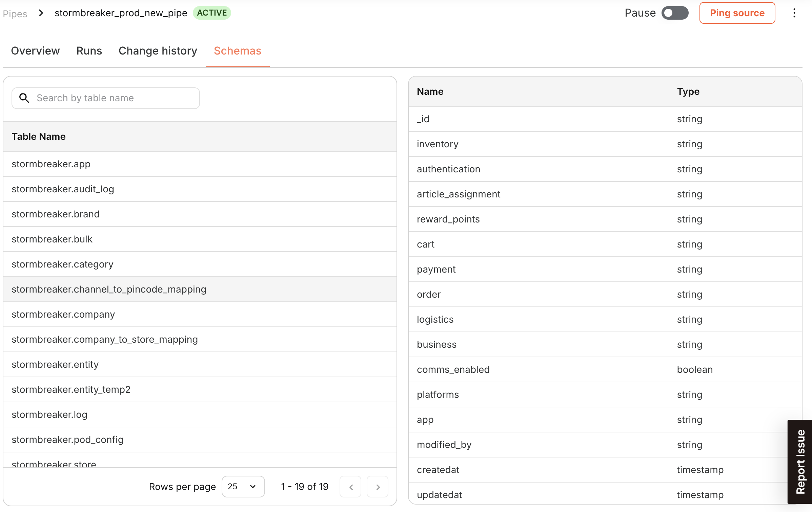Viewport: 812px width, 512px height.
Task: Select stormbreaker.company_to_store_mapping table row
Action: pyautogui.click(x=200, y=339)
